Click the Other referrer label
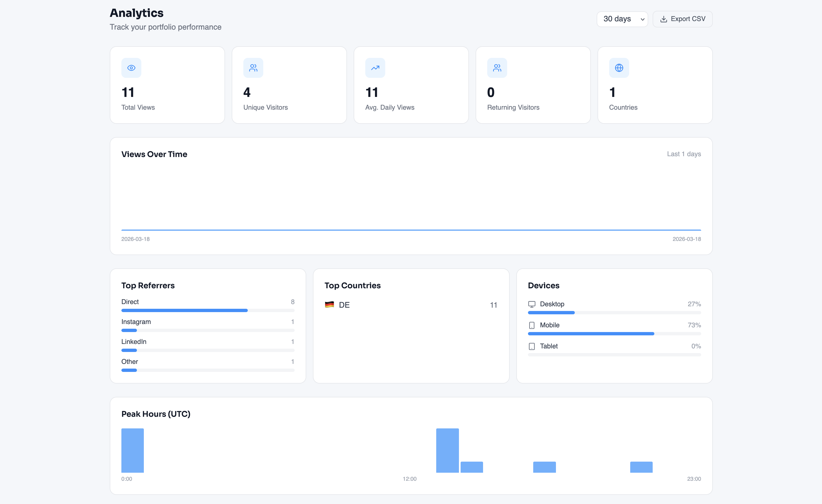The image size is (822, 504). pos(129,362)
